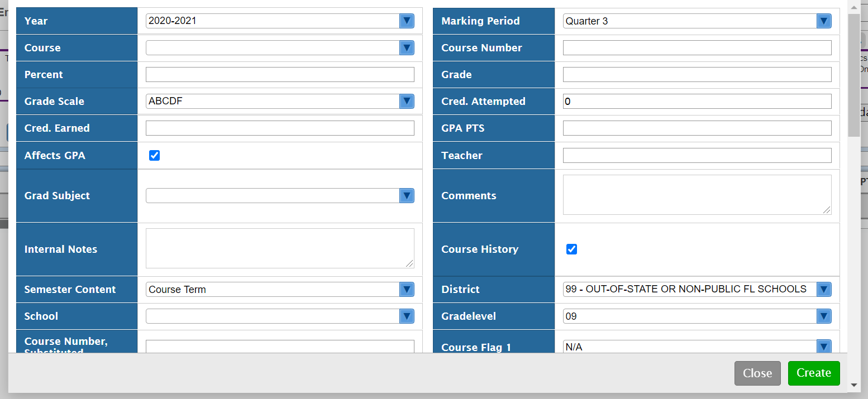
Task: Uncheck the Course History checkbox
Action: point(571,249)
